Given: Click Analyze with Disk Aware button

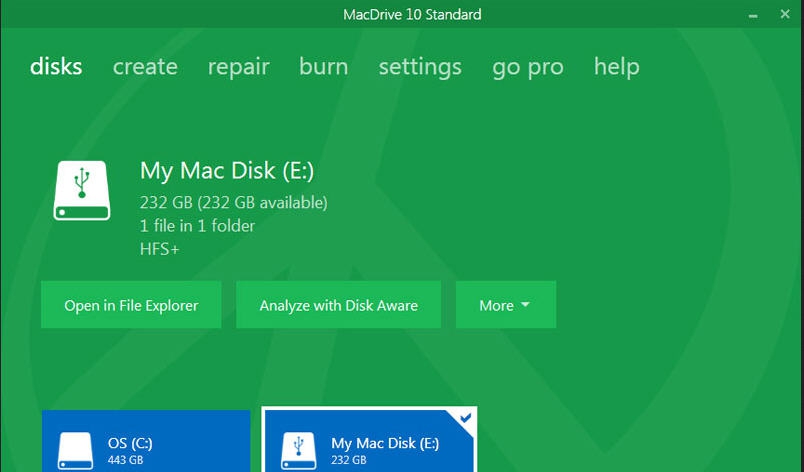Looking at the screenshot, I should tap(338, 304).
